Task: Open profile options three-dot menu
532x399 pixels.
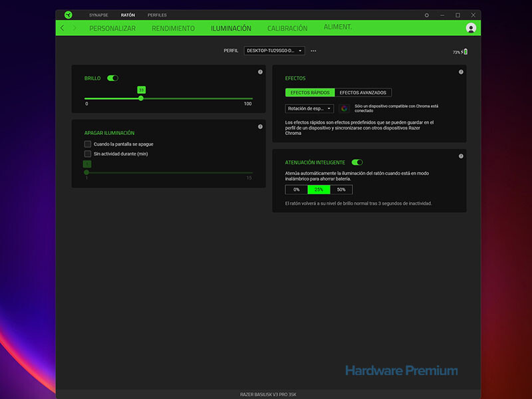Action: coord(313,51)
